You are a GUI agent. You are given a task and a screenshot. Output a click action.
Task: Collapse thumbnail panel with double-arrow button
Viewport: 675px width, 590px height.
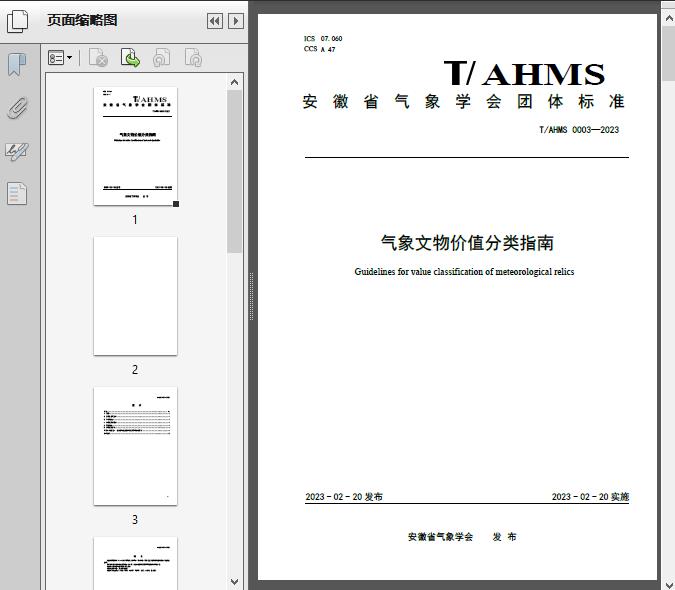click(215, 21)
